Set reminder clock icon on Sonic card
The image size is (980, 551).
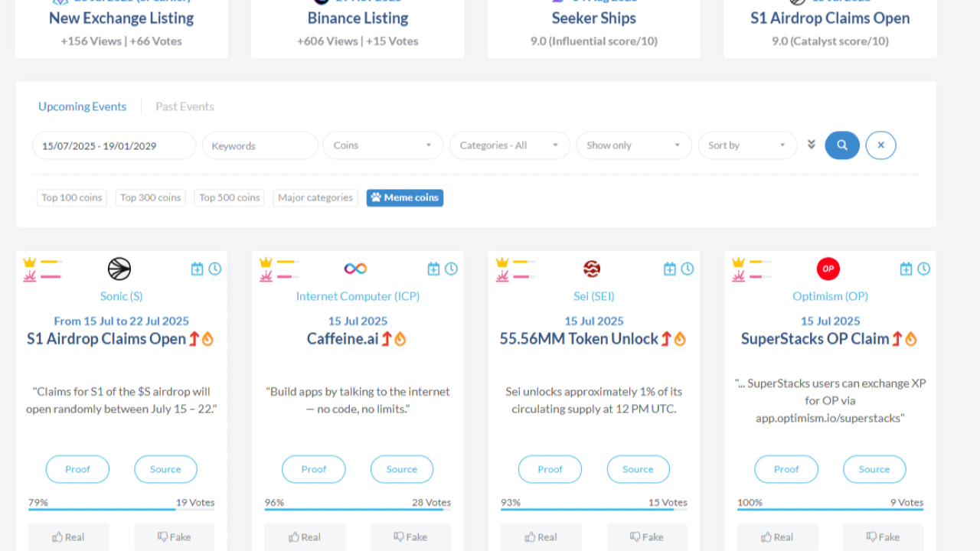[215, 269]
